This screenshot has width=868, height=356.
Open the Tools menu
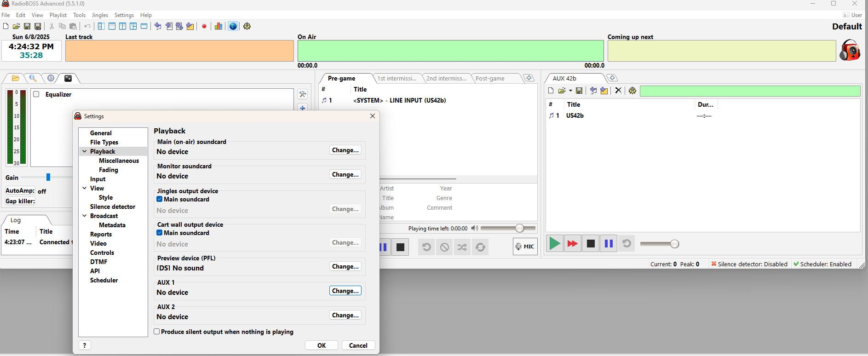[79, 15]
